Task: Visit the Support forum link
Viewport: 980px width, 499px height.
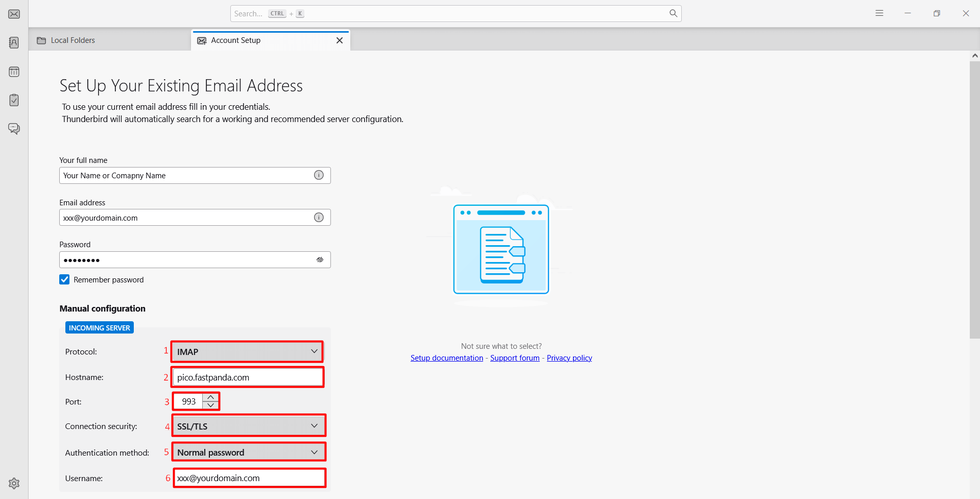Action: (x=515, y=358)
